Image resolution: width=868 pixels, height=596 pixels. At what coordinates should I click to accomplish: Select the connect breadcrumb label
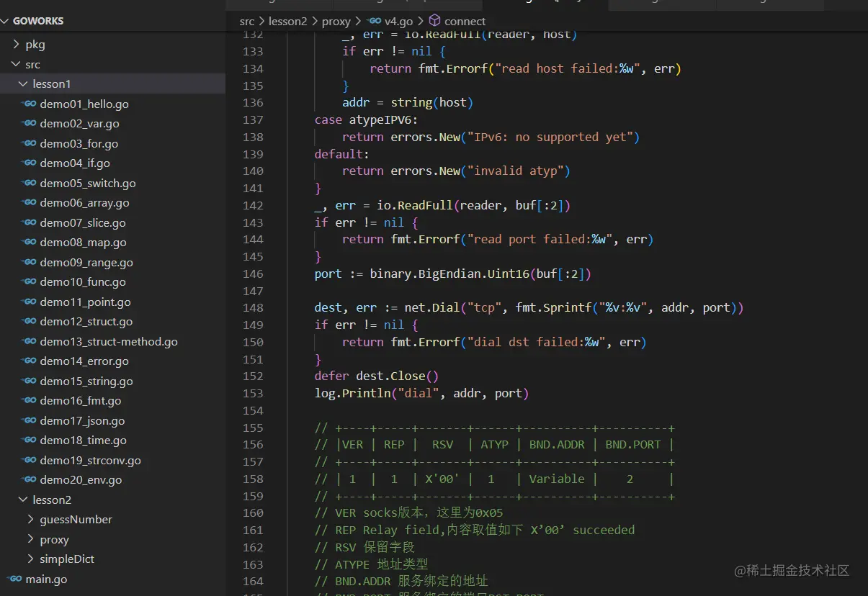click(465, 22)
